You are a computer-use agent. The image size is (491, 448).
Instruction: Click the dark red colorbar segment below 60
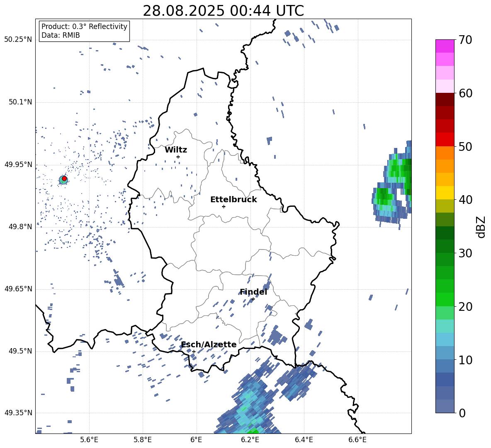[x=445, y=99]
